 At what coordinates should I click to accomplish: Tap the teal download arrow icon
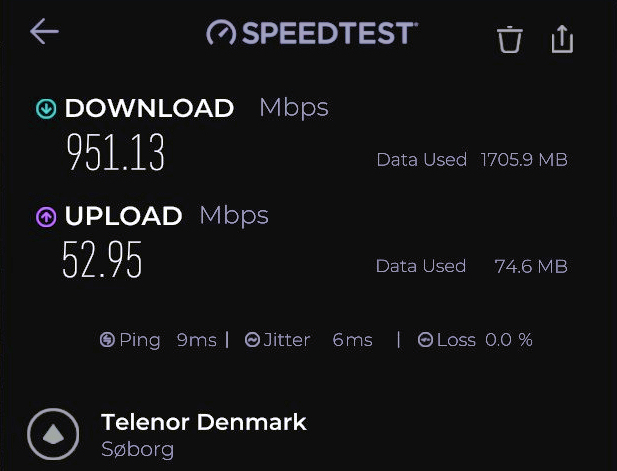[46, 108]
